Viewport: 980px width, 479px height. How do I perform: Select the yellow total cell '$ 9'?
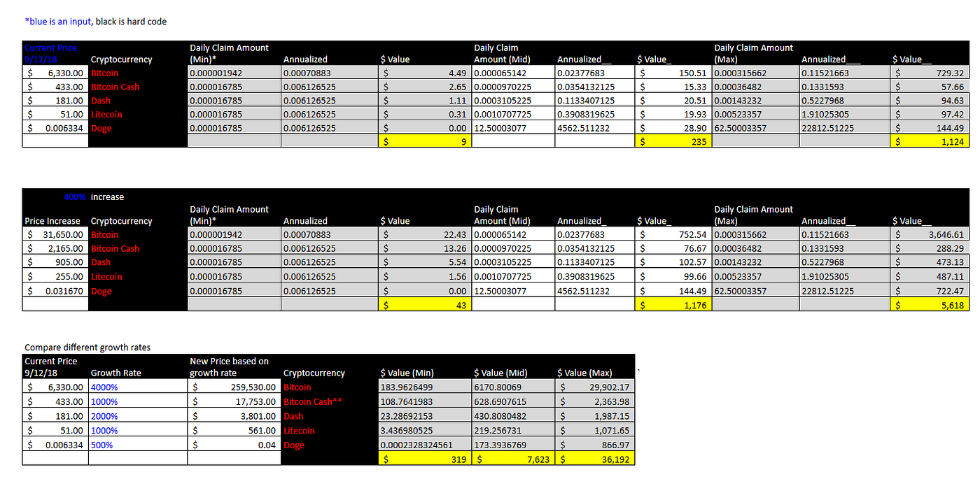coord(425,141)
